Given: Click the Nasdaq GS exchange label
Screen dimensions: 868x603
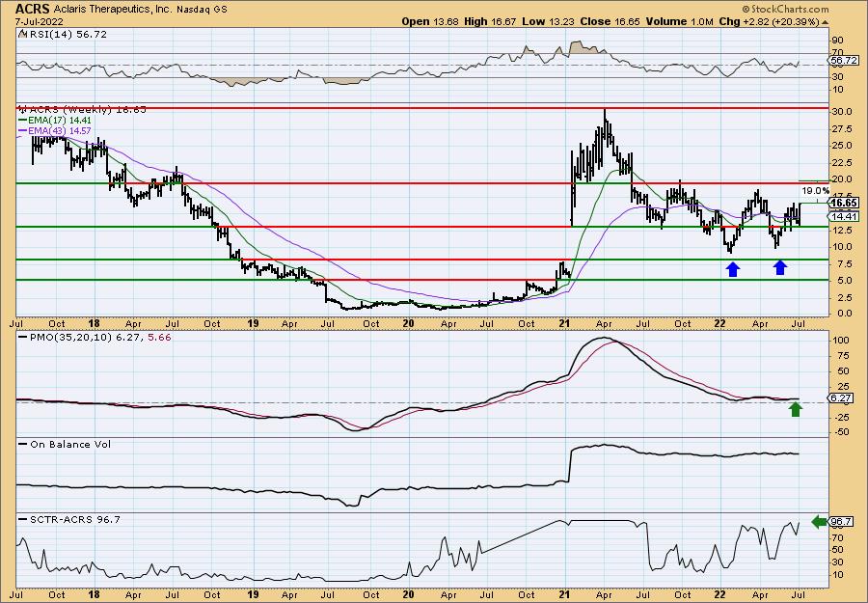Looking at the screenshot, I should click(202, 10).
